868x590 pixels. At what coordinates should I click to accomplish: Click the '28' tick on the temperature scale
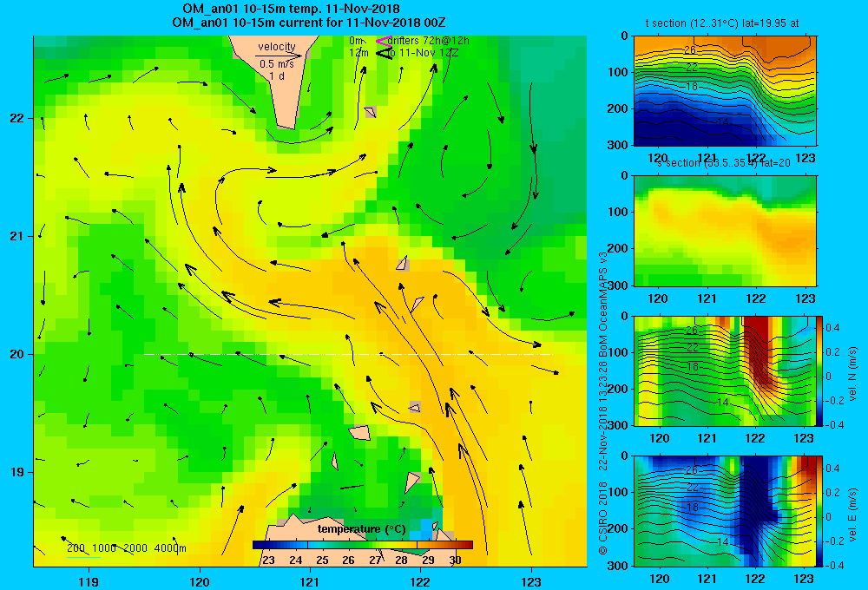pos(401,560)
